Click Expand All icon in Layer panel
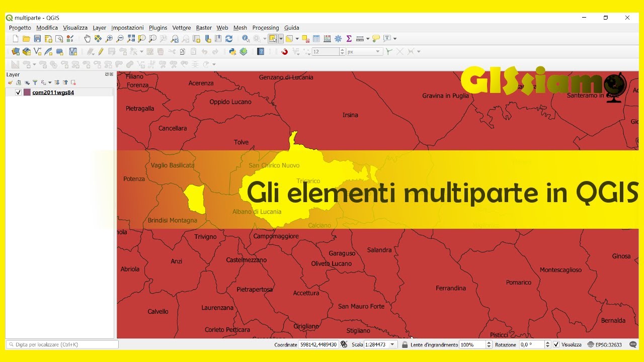Image resolution: width=644 pixels, height=362 pixels. 57,82
